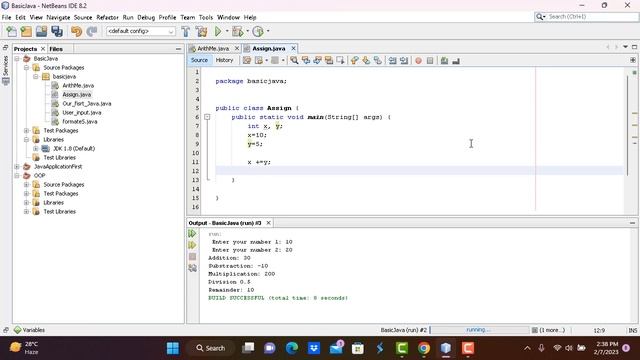Image resolution: width=640 pixels, height=360 pixels.
Task: Close the Assign.java editor tab
Action: 293,49
